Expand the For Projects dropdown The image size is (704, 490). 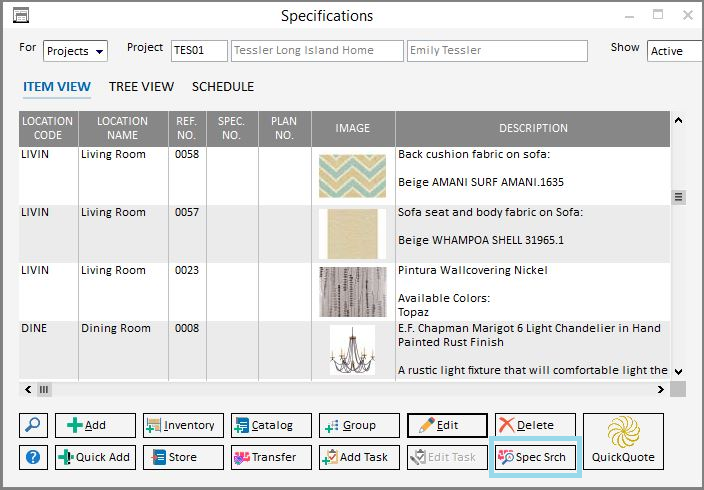(x=76, y=51)
